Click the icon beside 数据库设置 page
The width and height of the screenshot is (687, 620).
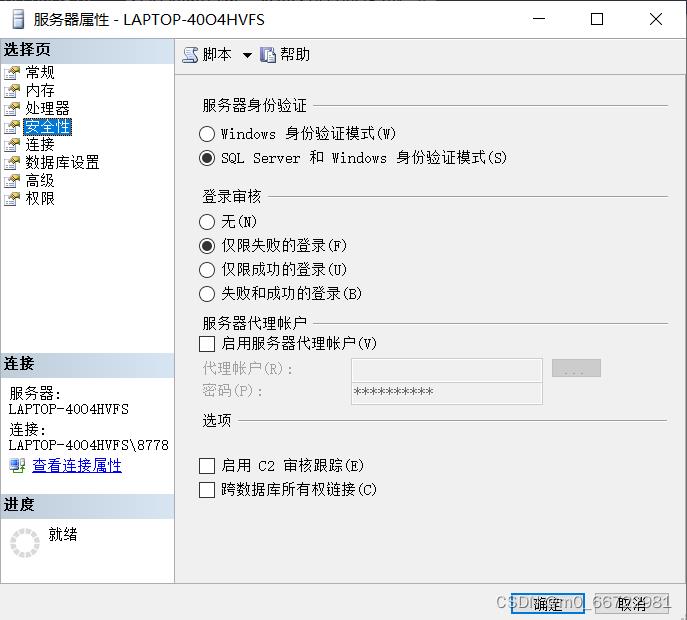tap(12, 163)
